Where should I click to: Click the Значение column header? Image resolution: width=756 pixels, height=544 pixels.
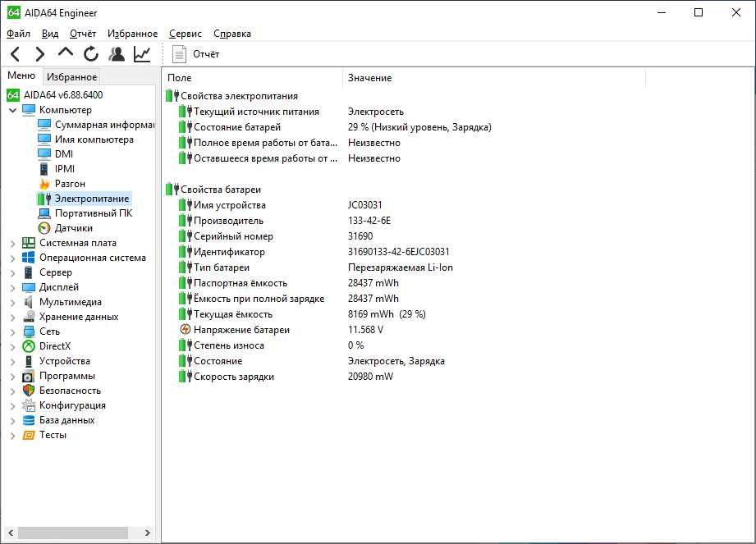[x=494, y=78]
